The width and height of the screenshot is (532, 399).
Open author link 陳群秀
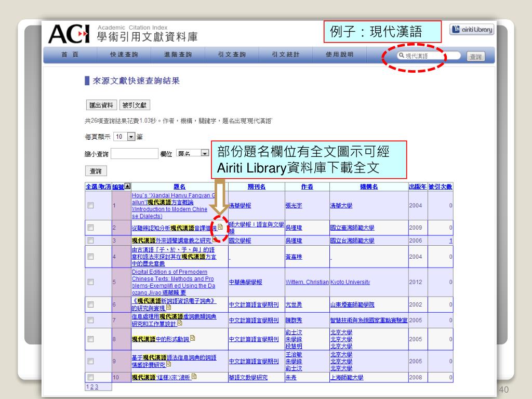point(294,320)
